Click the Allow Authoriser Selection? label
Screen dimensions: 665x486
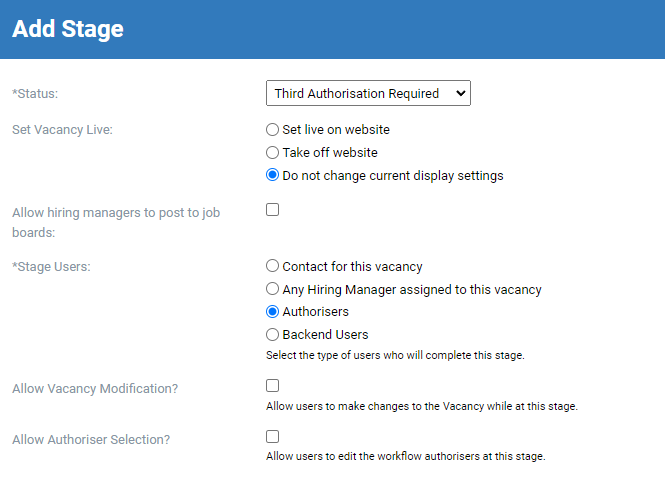pyautogui.click(x=91, y=440)
